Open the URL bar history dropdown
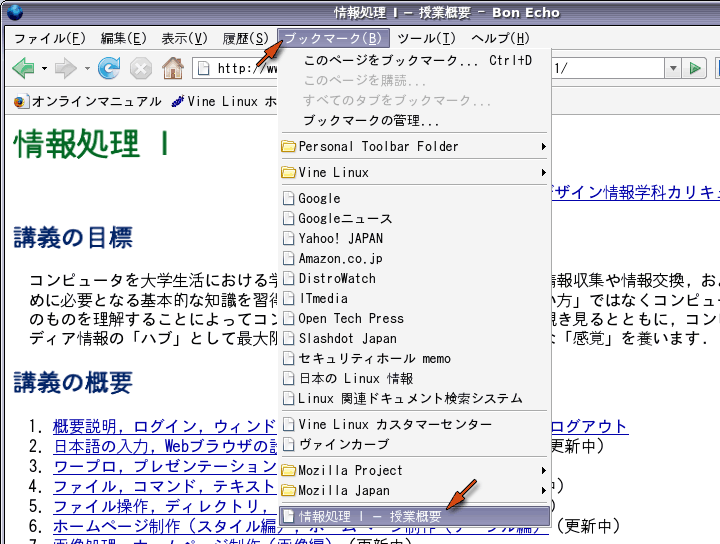The width and height of the screenshot is (720, 544). [x=673, y=68]
